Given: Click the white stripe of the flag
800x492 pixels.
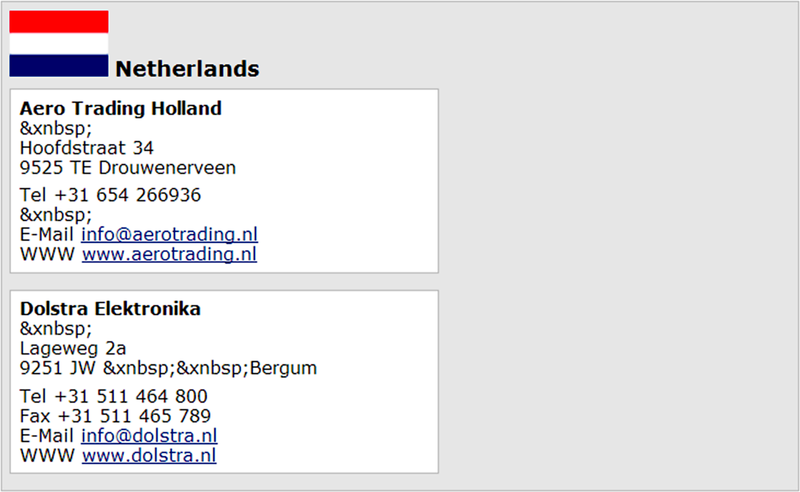Looking at the screenshot, I should (59, 44).
